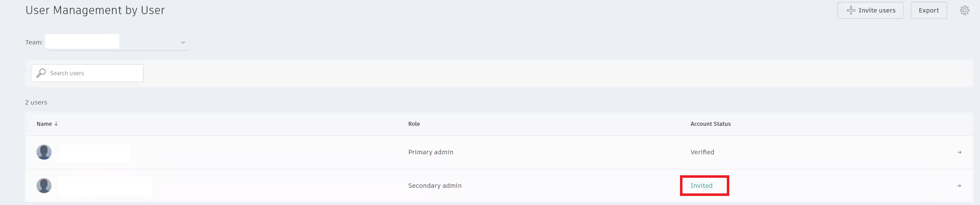Click the Role column header

click(414, 124)
